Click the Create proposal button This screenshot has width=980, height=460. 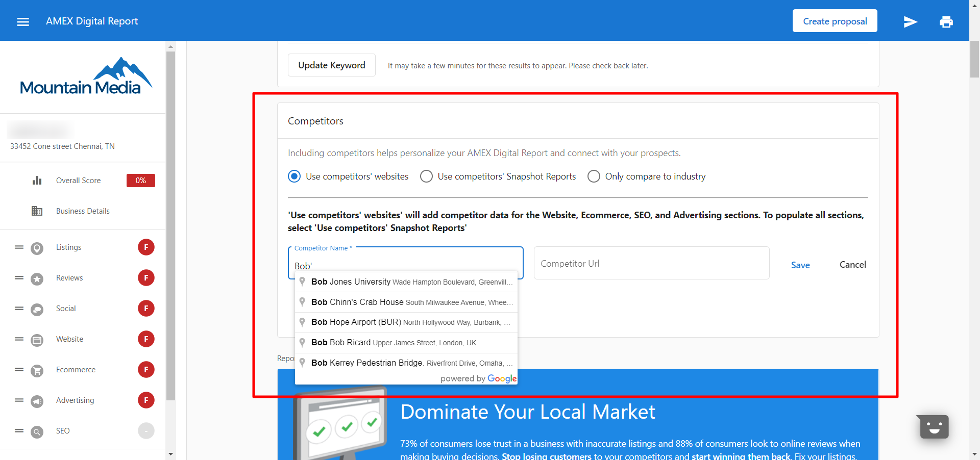point(835,21)
